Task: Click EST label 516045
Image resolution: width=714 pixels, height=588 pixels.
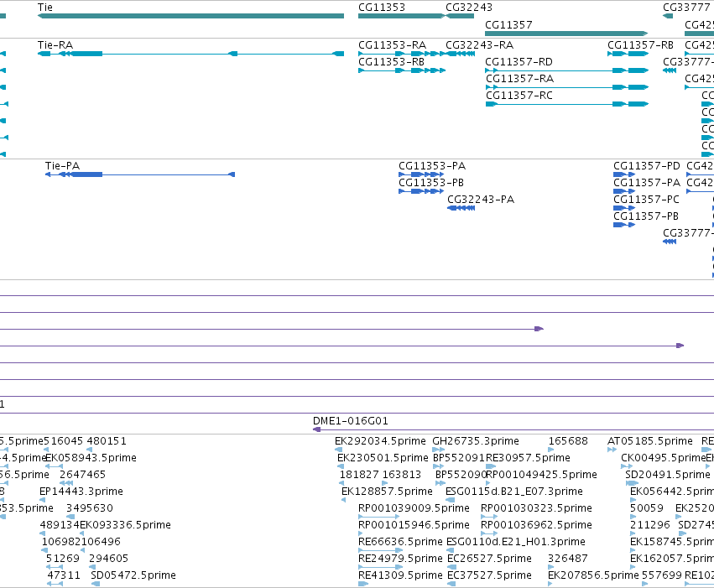Action: (x=63, y=441)
